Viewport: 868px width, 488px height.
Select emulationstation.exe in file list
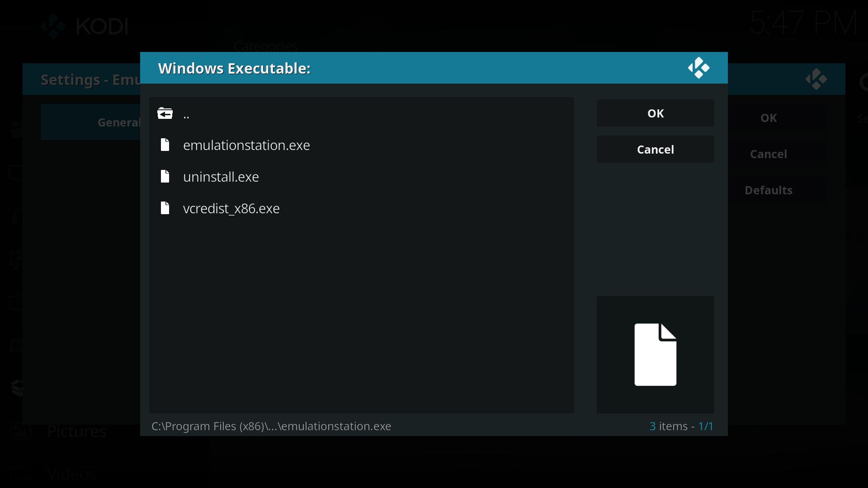246,145
